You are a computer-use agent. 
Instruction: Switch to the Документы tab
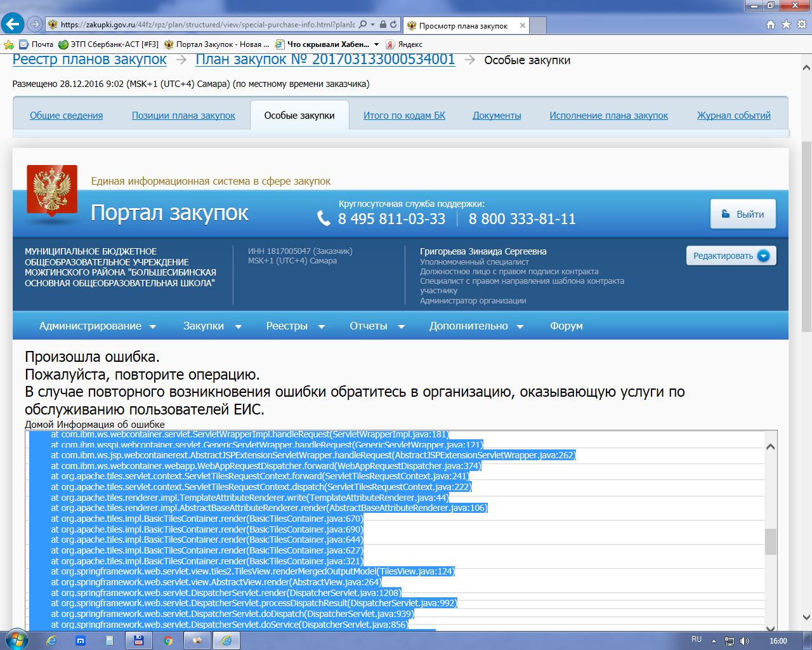pyautogui.click(x=497, y=116)
